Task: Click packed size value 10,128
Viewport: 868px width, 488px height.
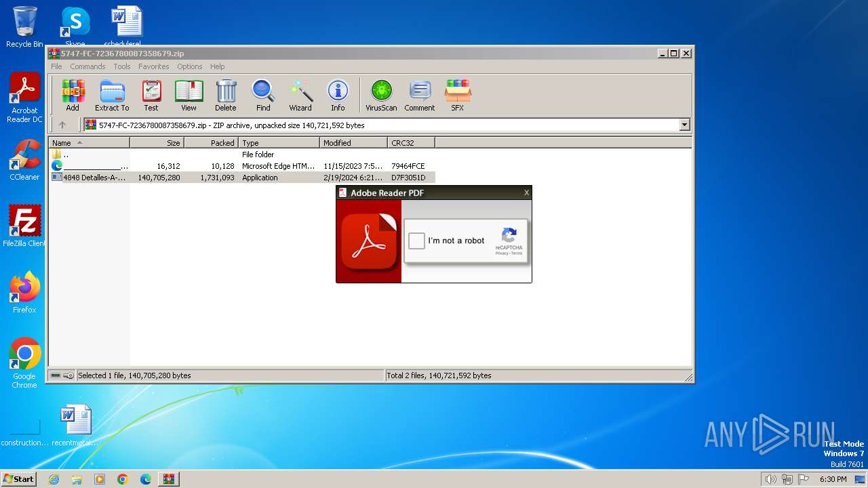Action: point(222,166)
